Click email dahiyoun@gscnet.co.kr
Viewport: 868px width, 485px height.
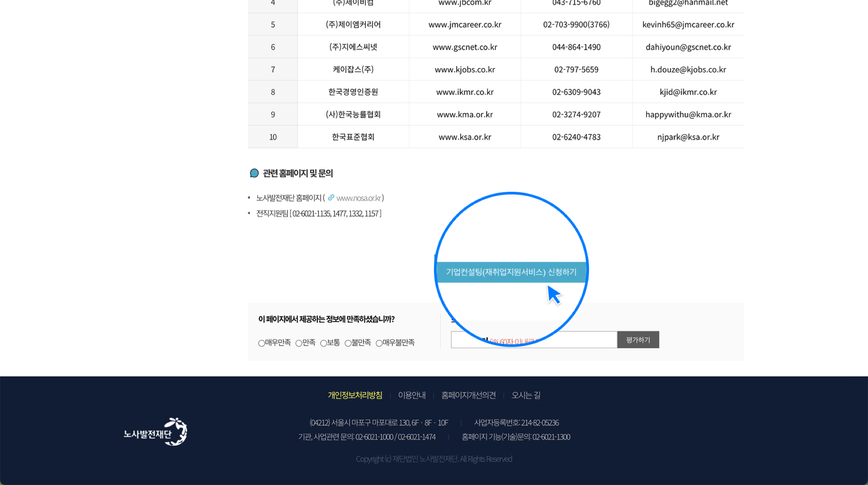pyautogui.click(x=688, y=47)
